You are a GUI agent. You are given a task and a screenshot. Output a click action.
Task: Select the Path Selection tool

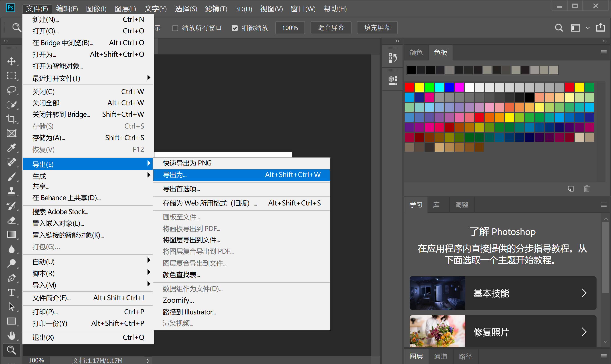pyautogui.click(x=12, y=307)
